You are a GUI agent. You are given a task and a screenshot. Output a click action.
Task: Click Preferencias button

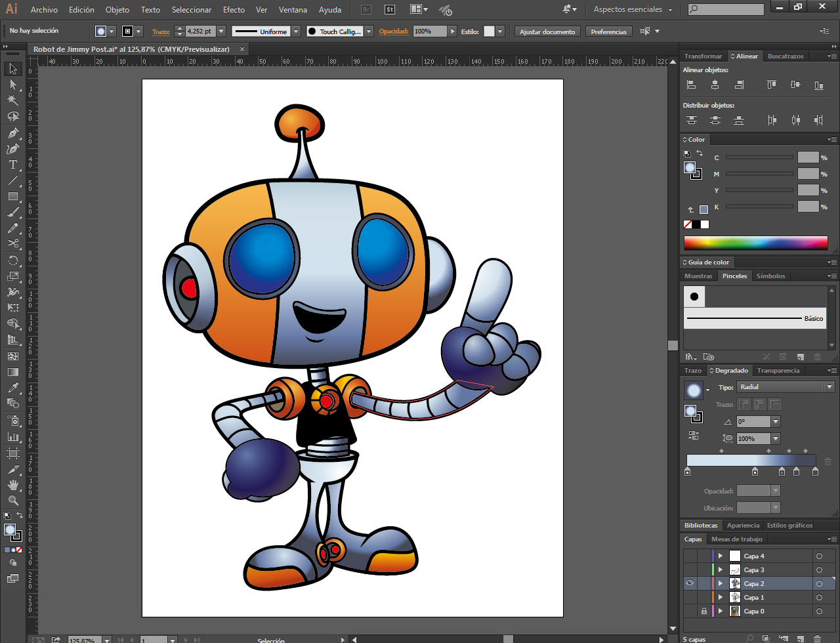(609, 31)
